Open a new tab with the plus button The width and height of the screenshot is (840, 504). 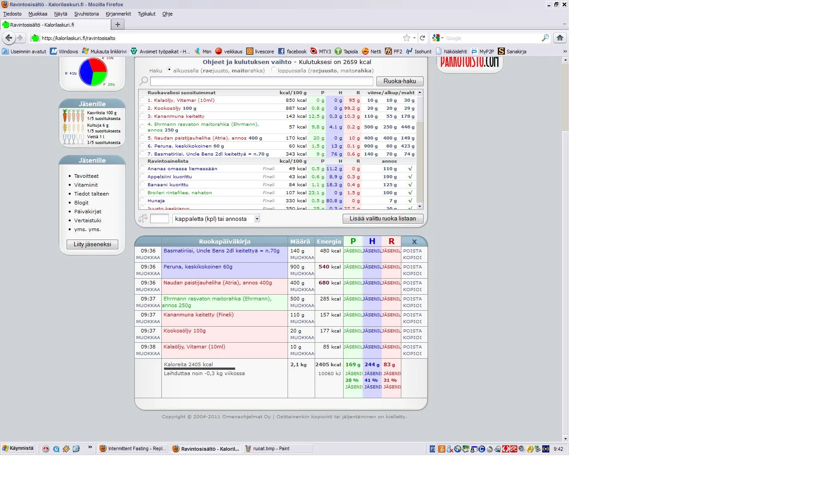[x=117, y=24]
